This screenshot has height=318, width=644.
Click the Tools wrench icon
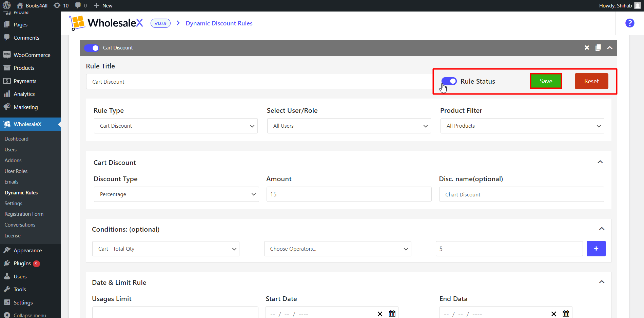(x=7, y=289)
